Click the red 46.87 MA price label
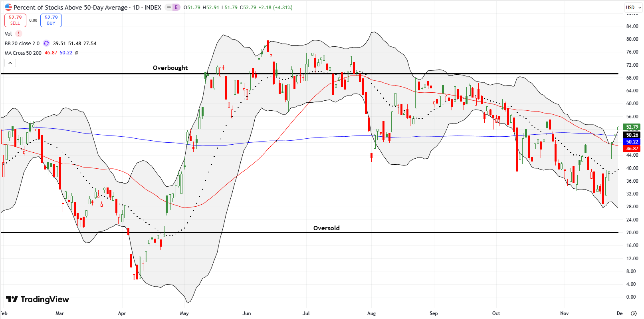 (x=632, y=149)
